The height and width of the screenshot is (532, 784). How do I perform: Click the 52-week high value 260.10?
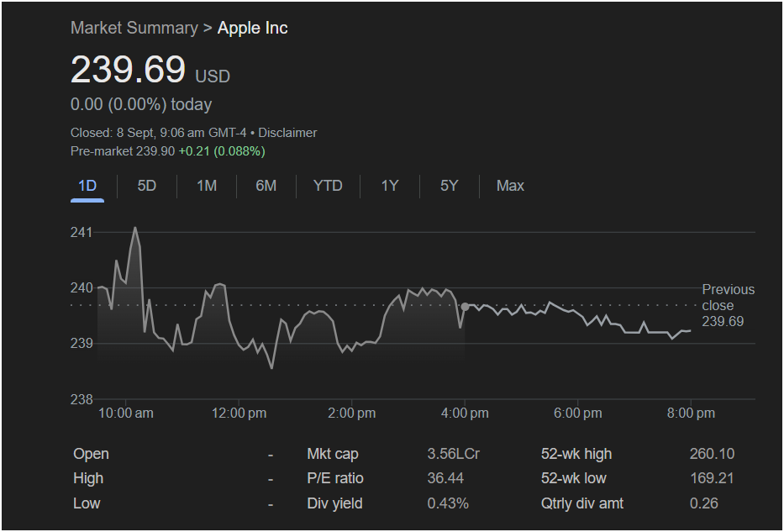pyautogui.click(x=712, y=454)
